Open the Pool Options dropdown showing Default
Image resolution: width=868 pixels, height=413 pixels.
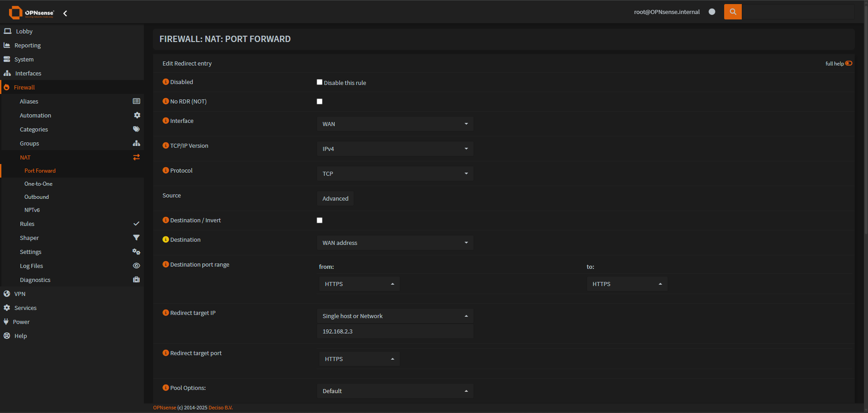click(395, 391)
